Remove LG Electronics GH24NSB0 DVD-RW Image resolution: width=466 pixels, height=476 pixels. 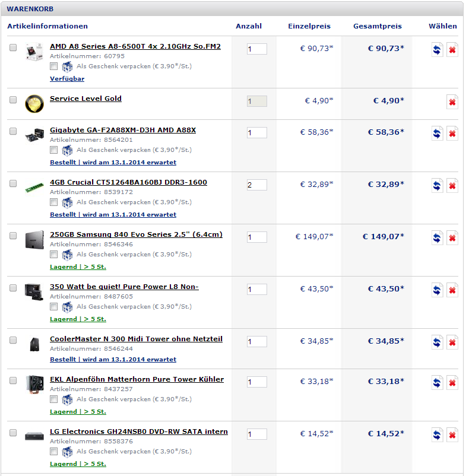(x=452, y=434)
